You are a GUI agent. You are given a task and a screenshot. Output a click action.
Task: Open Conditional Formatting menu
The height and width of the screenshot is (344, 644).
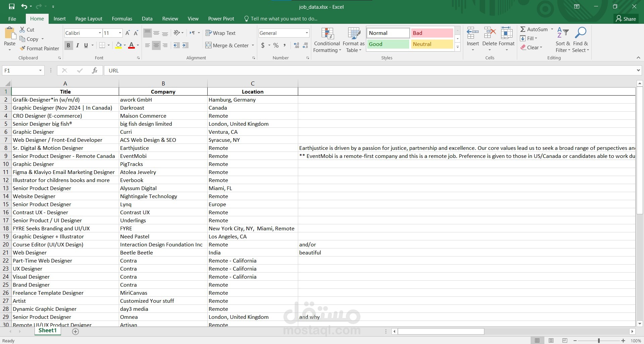point(327,40)
